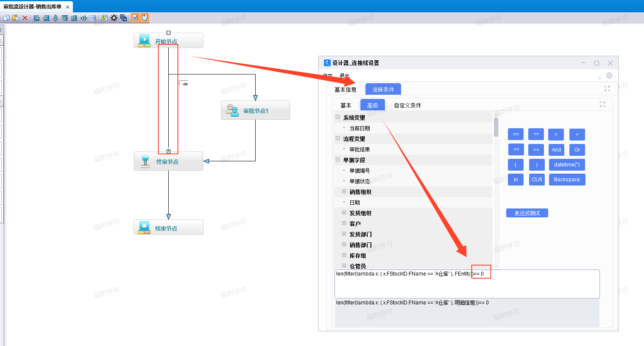Open the gear settings in the connection line dialog
Image resolution: width=644 pixels, height=346 pixels.
click(609, 76)
